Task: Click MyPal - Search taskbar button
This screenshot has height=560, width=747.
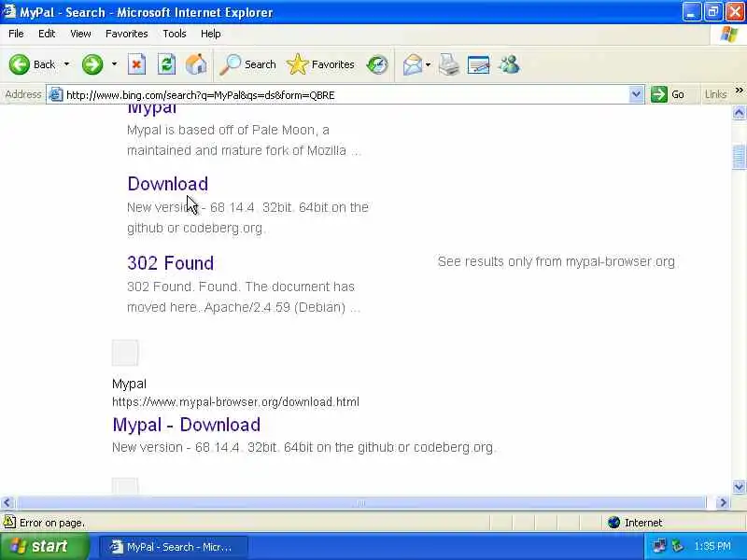Action: coord(174,547)
